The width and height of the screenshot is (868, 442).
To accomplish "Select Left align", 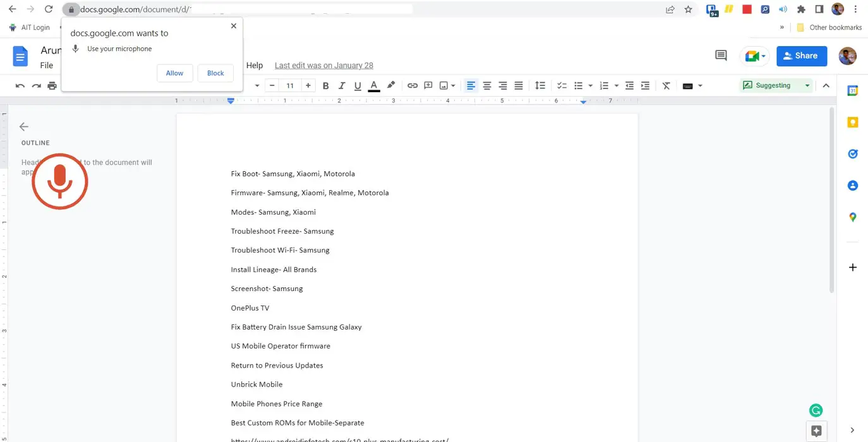I will [x=471, y=86].
